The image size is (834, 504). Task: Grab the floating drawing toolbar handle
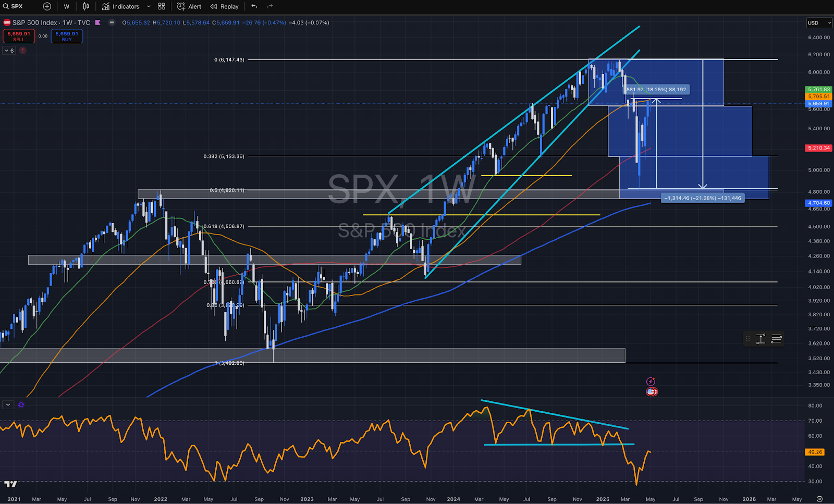(x=748, y=339)
